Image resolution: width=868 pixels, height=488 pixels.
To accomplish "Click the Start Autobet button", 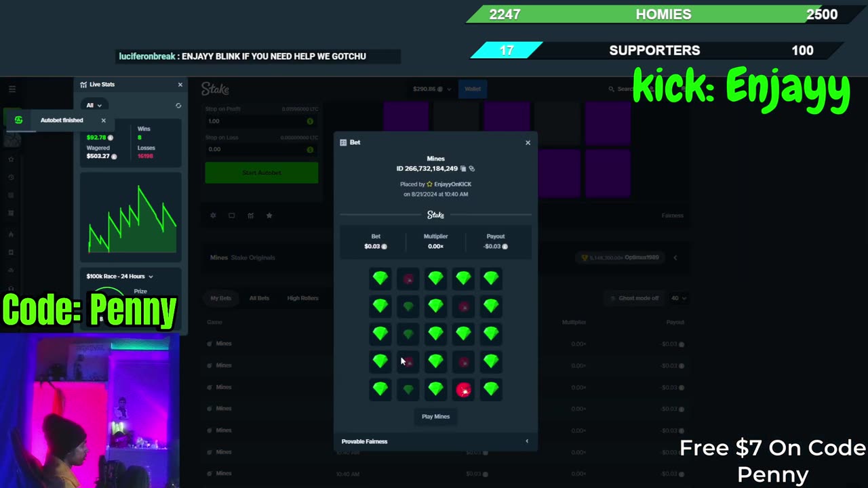I will coord(261,173).
